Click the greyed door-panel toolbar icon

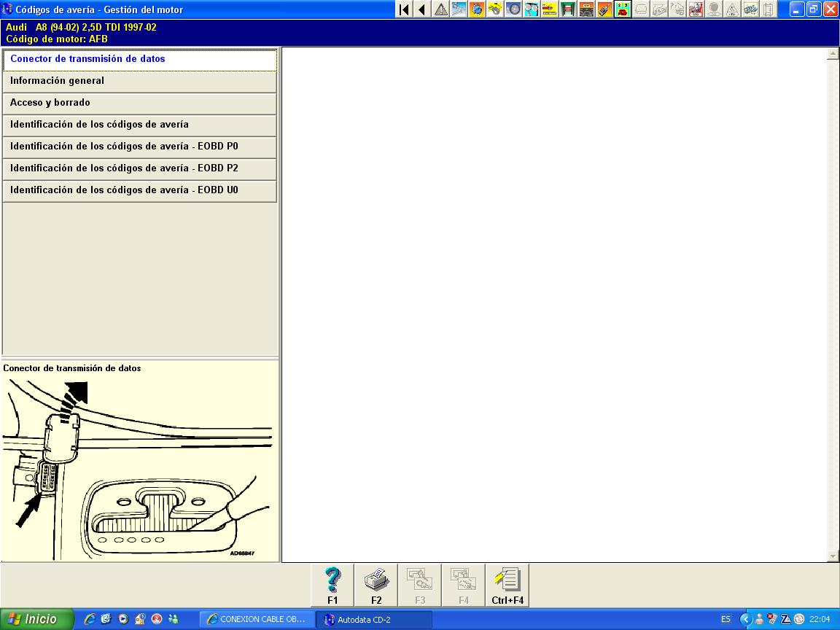[x=769, y=9]
